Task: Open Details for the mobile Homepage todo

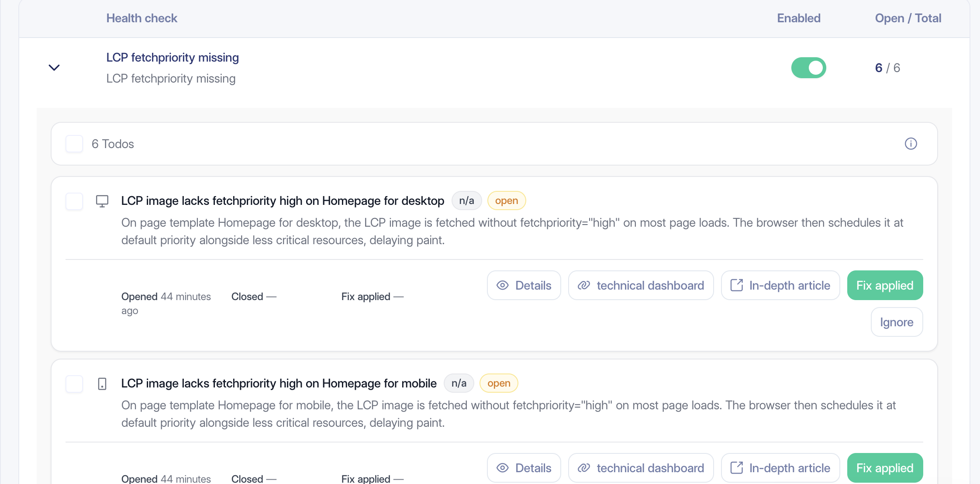Action: point(524,468)
